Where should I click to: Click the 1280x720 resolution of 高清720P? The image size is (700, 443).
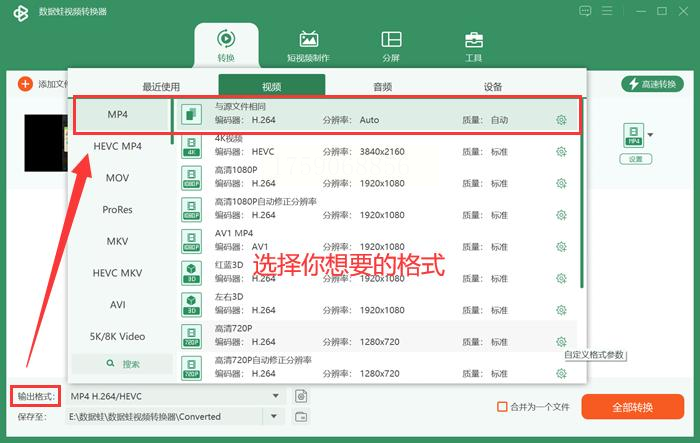pos(379,342)
